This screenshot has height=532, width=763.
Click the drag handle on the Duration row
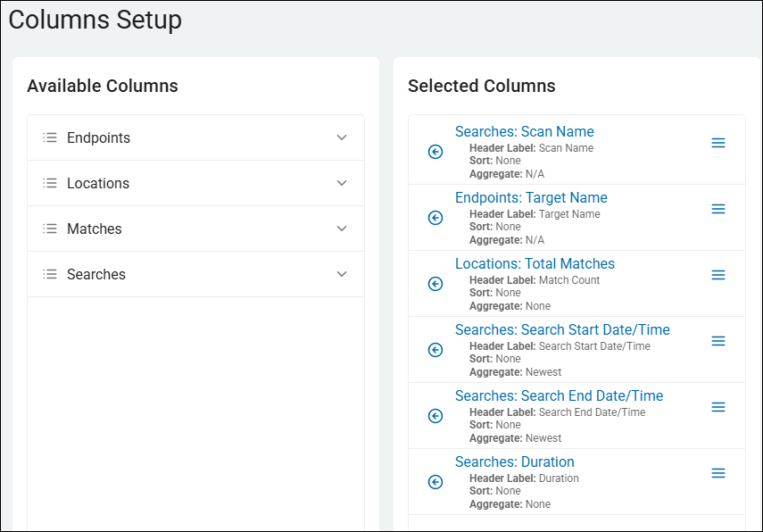point(718,473)
